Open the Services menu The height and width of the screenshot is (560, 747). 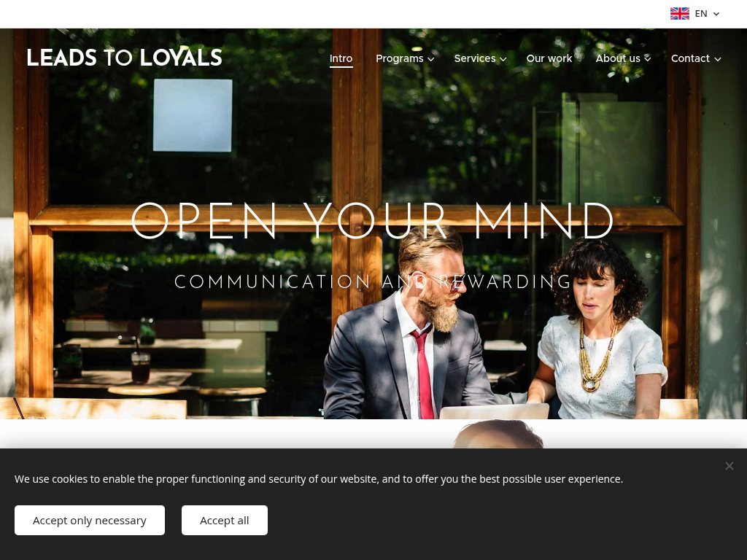480,58
